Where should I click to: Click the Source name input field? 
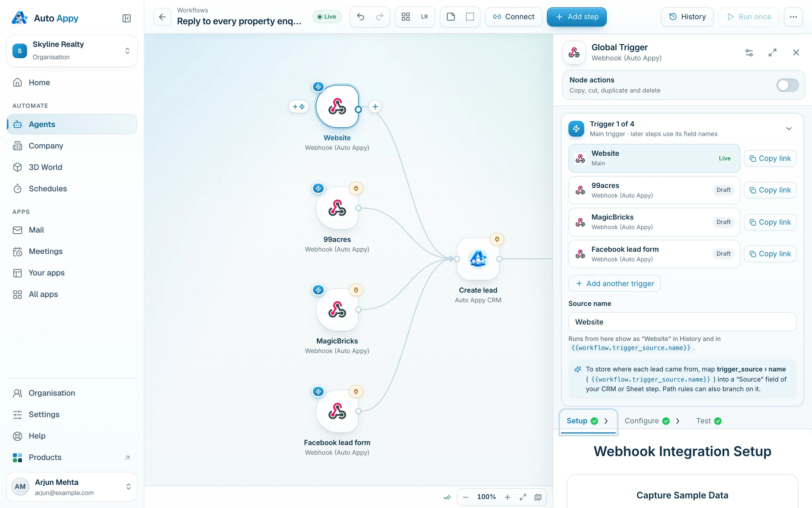tap(682, 322)
